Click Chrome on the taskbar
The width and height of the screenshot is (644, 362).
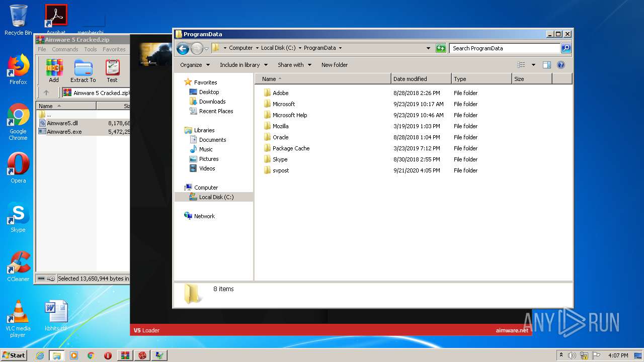[x=91, y=355]
